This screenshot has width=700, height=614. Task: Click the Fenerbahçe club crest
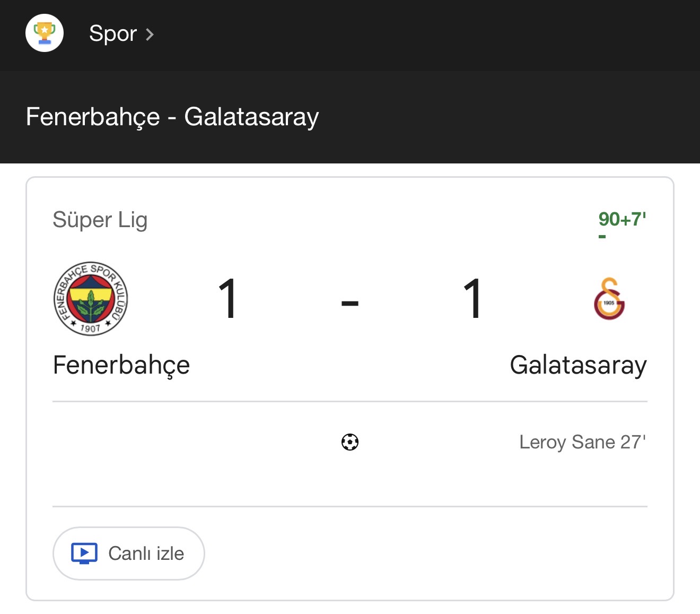point(91,299)
